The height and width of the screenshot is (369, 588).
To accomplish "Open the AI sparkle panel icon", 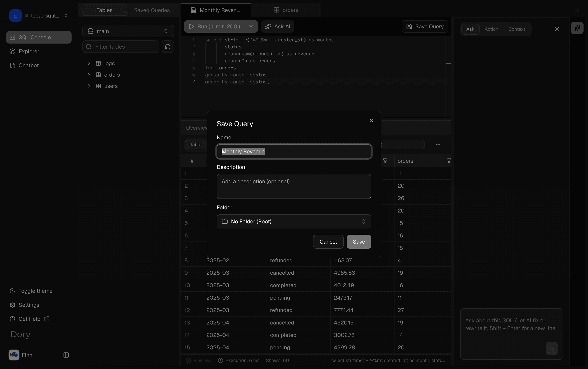I will point(577,28).
